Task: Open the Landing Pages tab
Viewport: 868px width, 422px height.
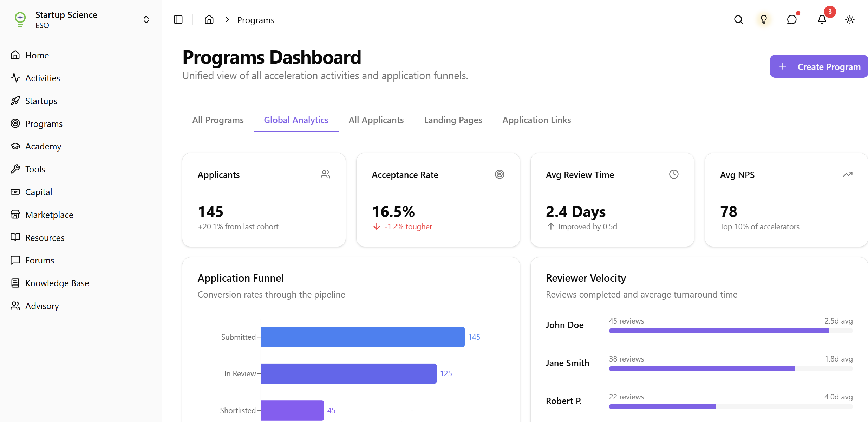Action: pyautogui.click(x=453, y=120)
